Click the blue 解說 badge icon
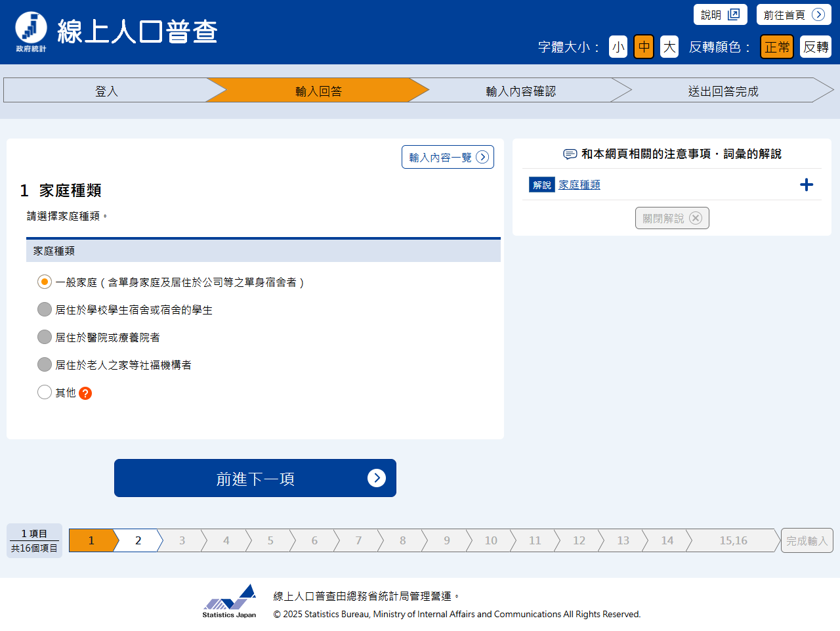Viewport: 840px width, 631px height. click(x=541, y=185)
